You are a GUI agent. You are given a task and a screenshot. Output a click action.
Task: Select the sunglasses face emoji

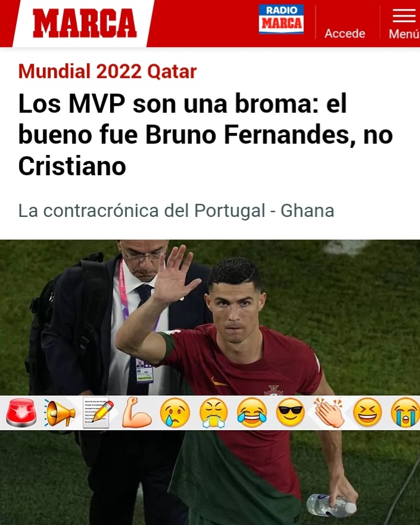tap(291, 412)
